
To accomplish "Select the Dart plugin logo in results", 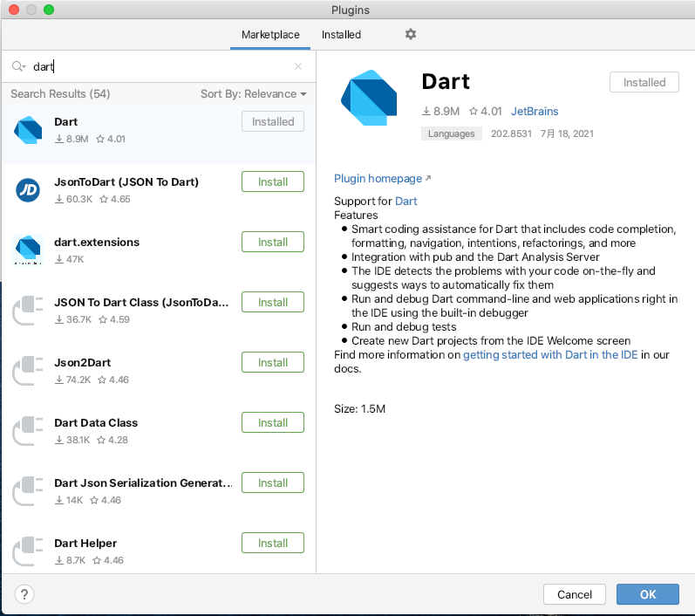I will click(28, 130).
